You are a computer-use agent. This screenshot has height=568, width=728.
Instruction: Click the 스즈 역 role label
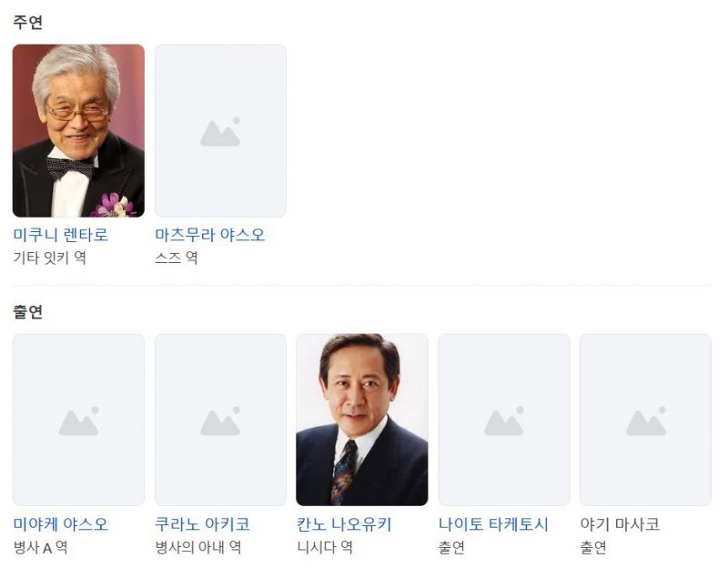[177, 258]
